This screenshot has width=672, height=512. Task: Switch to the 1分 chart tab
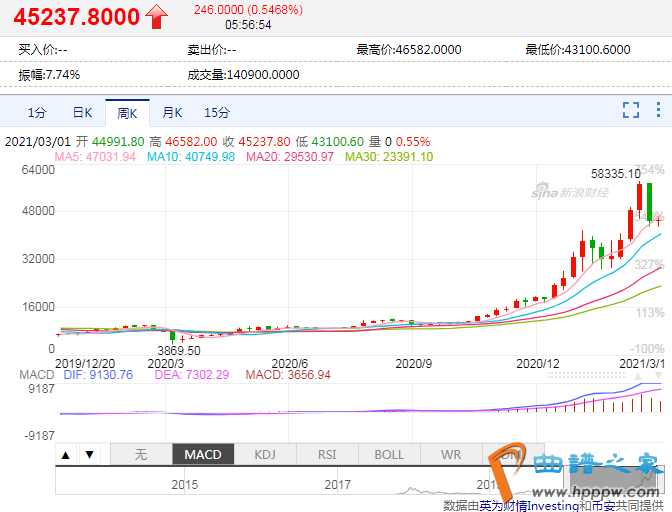(x=37, y=113)
